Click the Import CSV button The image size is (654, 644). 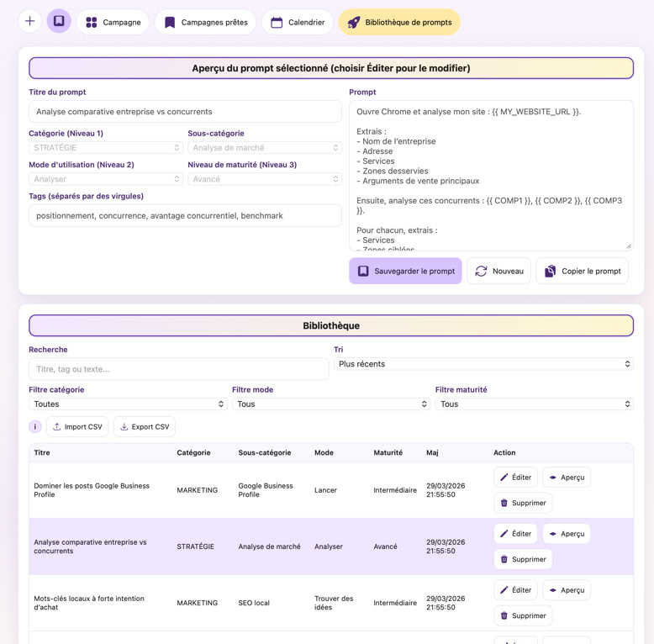77,427
